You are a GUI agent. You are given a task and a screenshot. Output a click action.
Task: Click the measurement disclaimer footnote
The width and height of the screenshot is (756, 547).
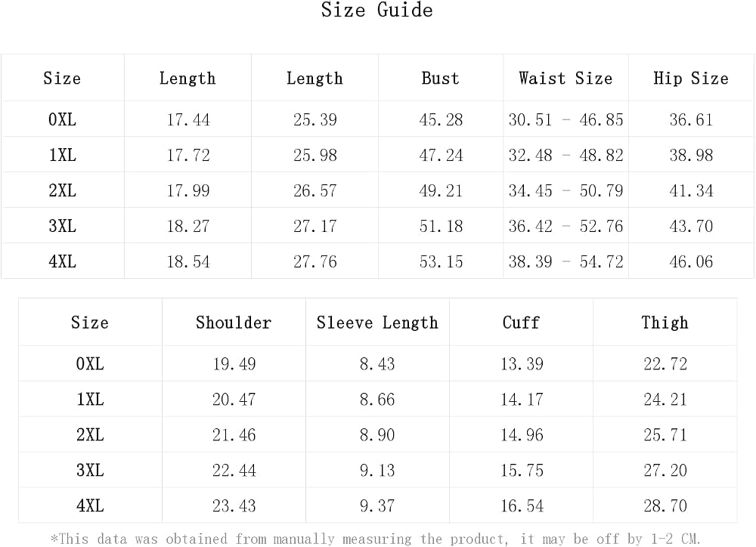click(376, 539)
